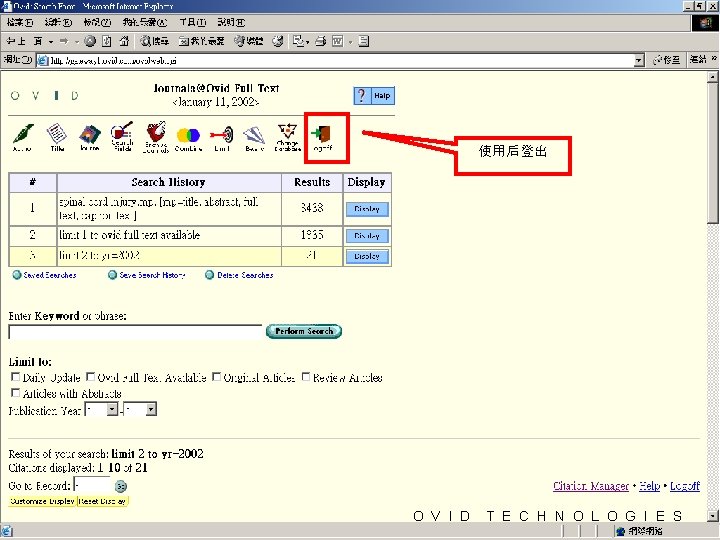Screen dimensions: 720x540
Task: Click the Saved Searches bullet icon
Action: 17,275
